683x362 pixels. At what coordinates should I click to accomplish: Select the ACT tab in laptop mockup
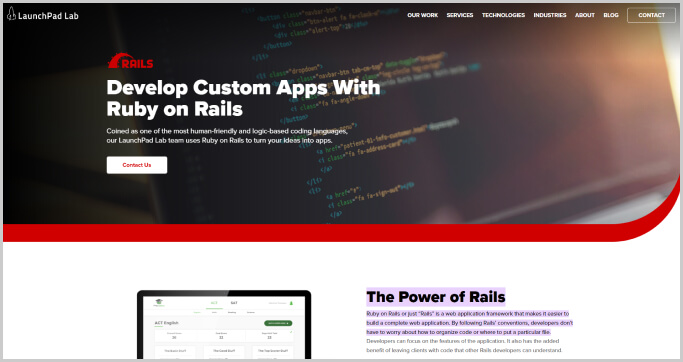[x=214, y=303]
